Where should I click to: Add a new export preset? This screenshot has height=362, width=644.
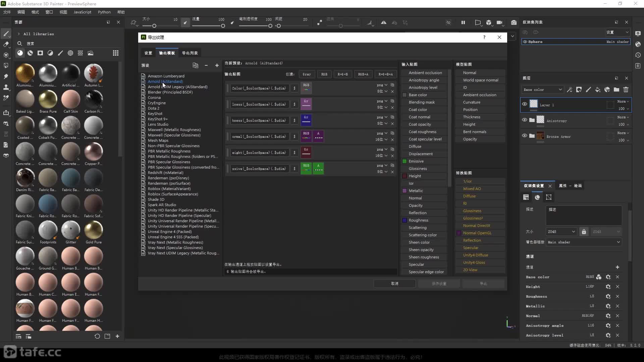point(217,65)
